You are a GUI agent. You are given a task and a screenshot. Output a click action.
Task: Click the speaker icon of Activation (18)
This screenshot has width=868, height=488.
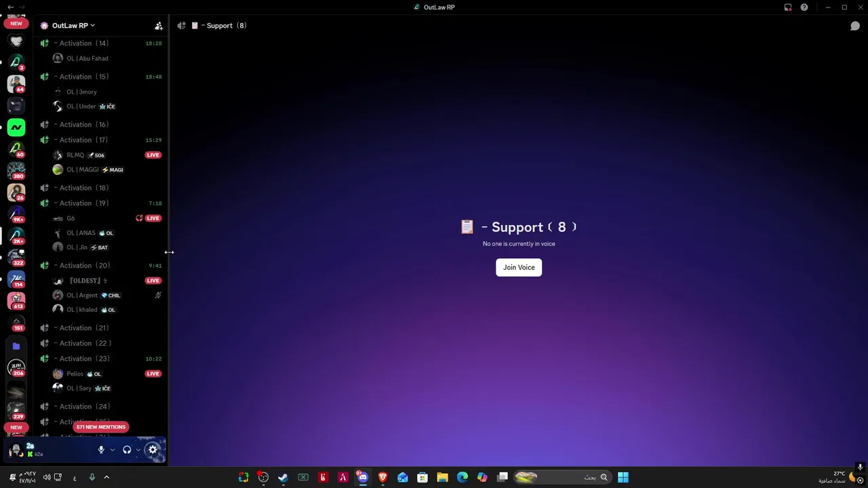(44, 188)
